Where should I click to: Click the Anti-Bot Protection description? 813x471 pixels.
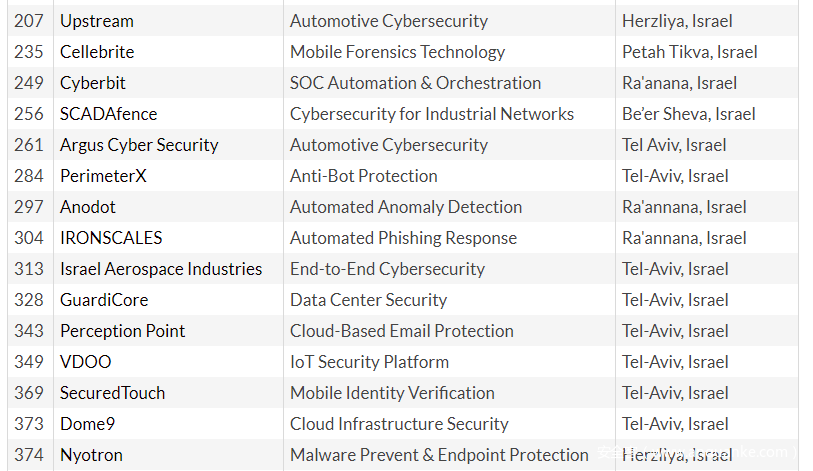(x=364, y=176)
